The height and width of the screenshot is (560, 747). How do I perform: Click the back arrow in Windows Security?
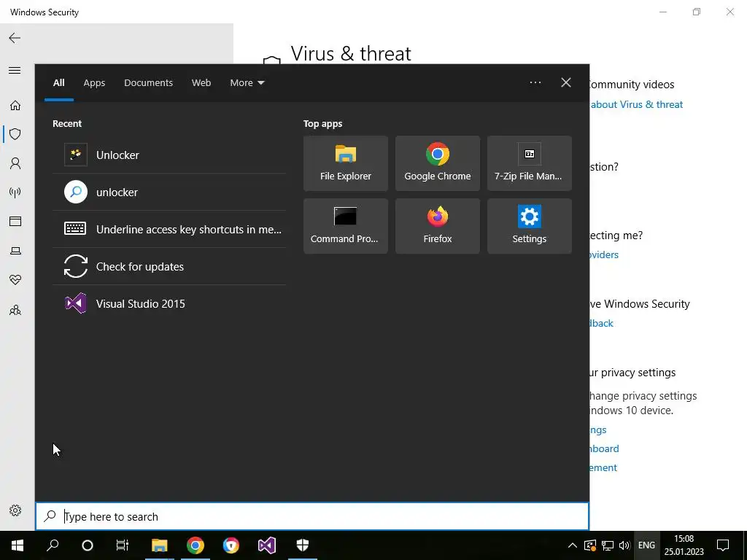pos(15,38)
